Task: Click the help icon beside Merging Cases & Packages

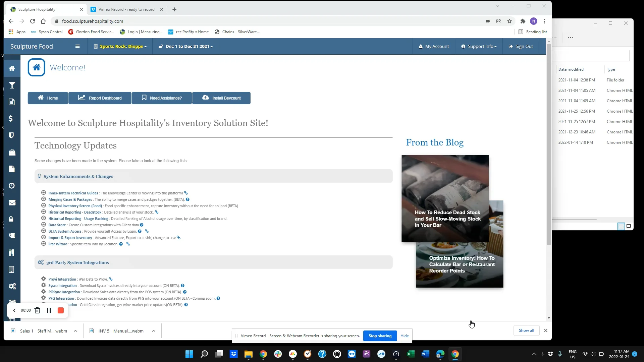Action: click(x=188, y=199)
